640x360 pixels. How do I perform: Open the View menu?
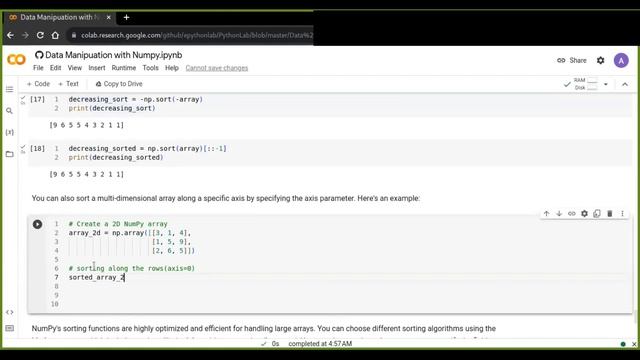pyautogui.click(x=75, y=68)
